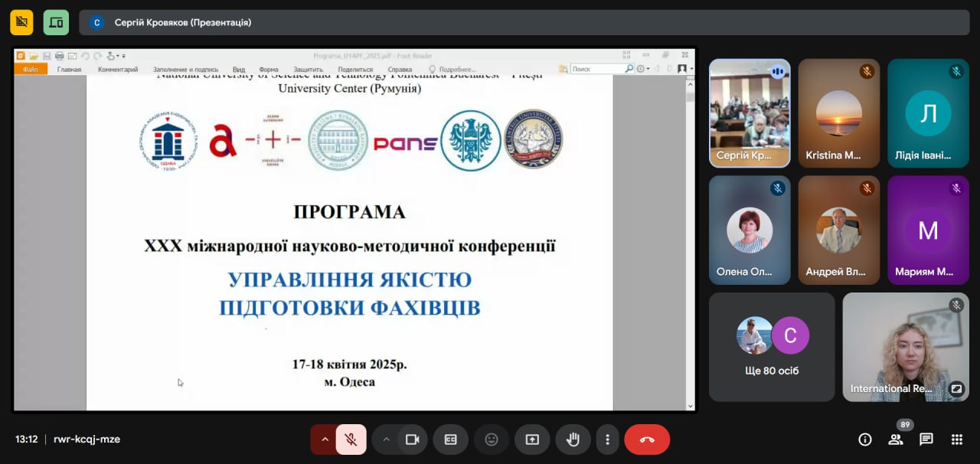This screenshot has height=464, width=980.
Task: Open the activities grid icon
Action: (956, 439)
